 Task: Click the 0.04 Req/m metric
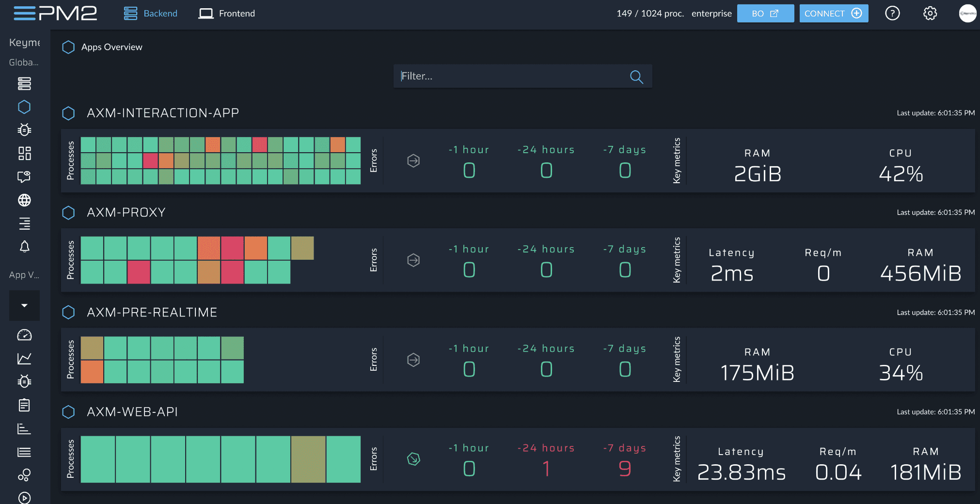point(838,472)
